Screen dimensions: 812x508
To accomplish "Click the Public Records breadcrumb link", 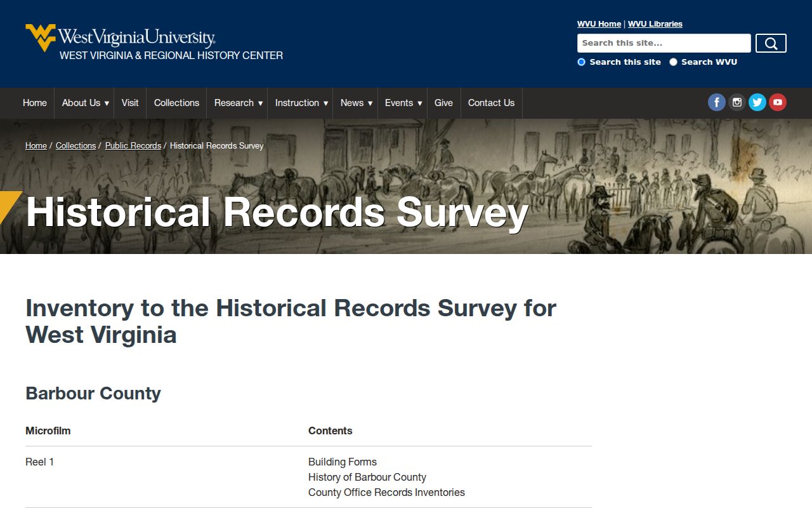I will (x=133, y=145).
